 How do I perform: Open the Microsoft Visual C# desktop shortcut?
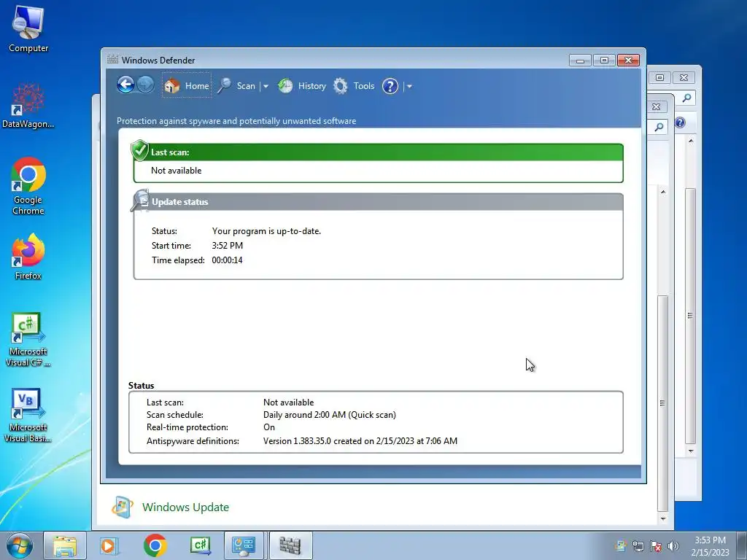point(28,339)
